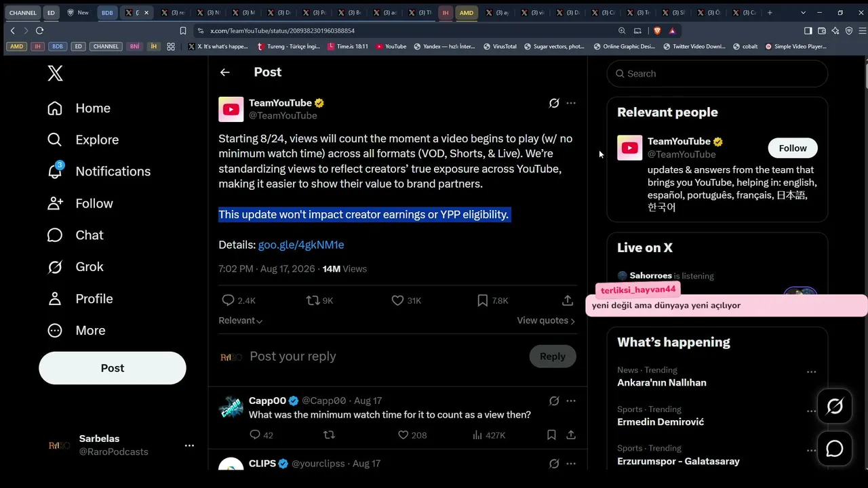868x488 pixels.
Task: Reply to Capp00's comment (42)
Action: 255,435
